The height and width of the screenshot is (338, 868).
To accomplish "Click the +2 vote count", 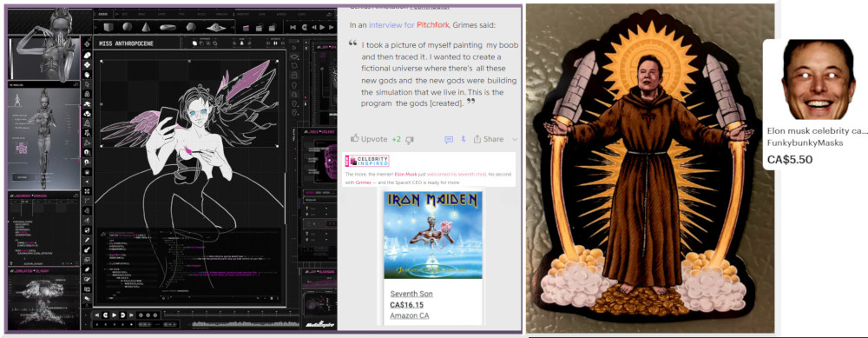I will [396, 139].
